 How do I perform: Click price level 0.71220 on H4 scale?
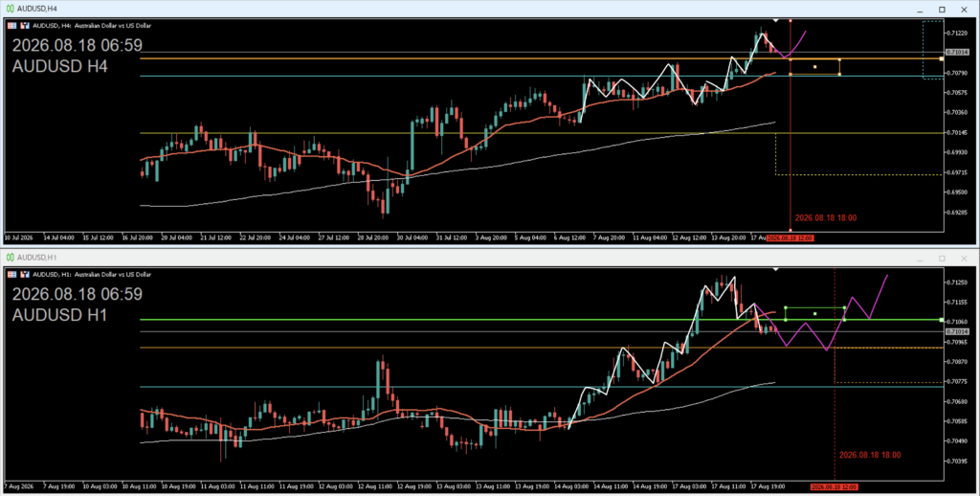point(959,33)
